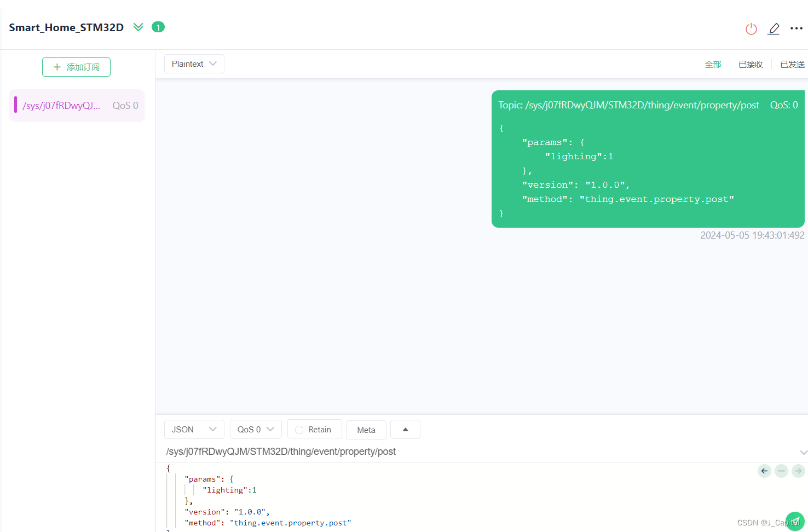Switch to the 全部 messages tab
Viewport: 808px width, 532px height.
[x=713, y=64]
